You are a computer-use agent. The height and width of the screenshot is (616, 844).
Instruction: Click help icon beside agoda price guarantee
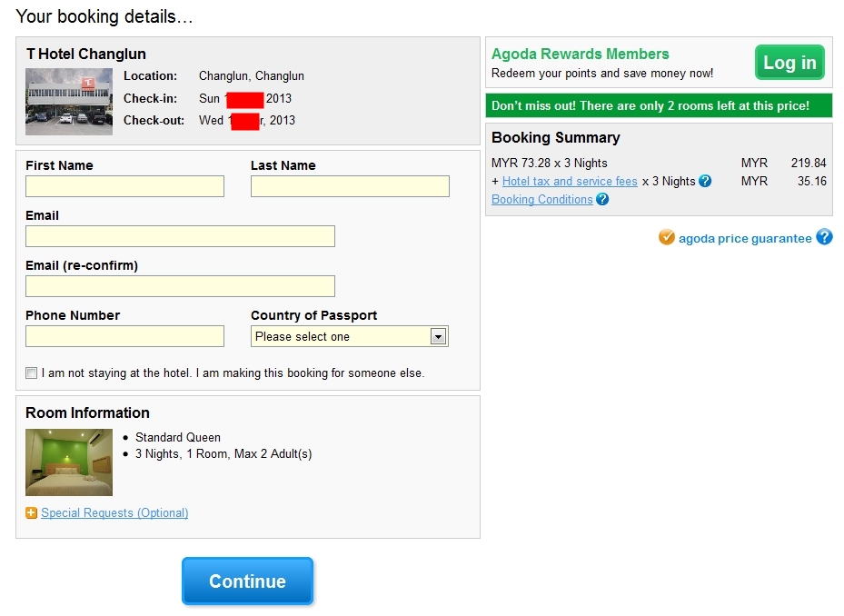824,238
